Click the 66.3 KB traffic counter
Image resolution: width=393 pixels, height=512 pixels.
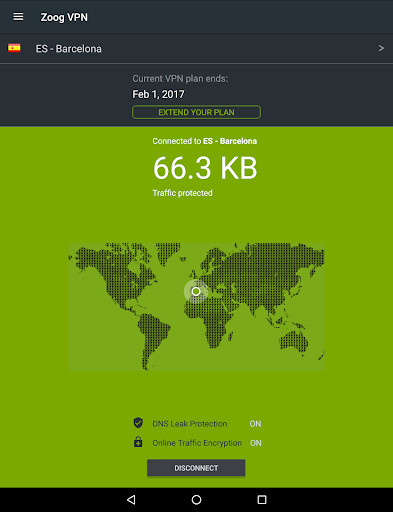205,168
